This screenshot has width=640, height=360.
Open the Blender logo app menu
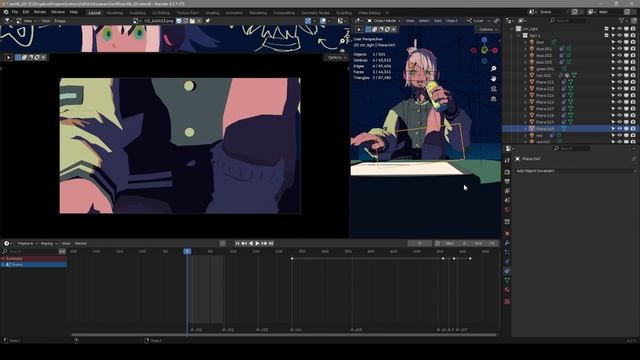6,12
